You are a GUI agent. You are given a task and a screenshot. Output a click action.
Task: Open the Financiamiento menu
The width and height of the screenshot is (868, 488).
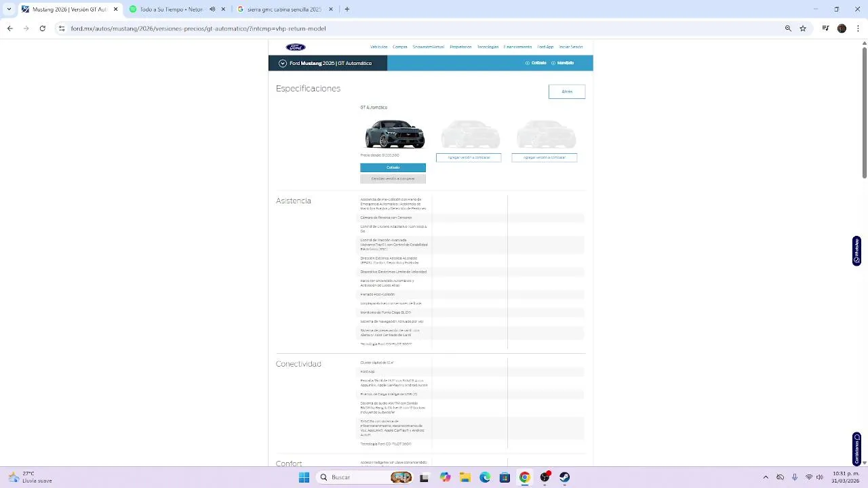pyautogui.click(x=518, y=47)
